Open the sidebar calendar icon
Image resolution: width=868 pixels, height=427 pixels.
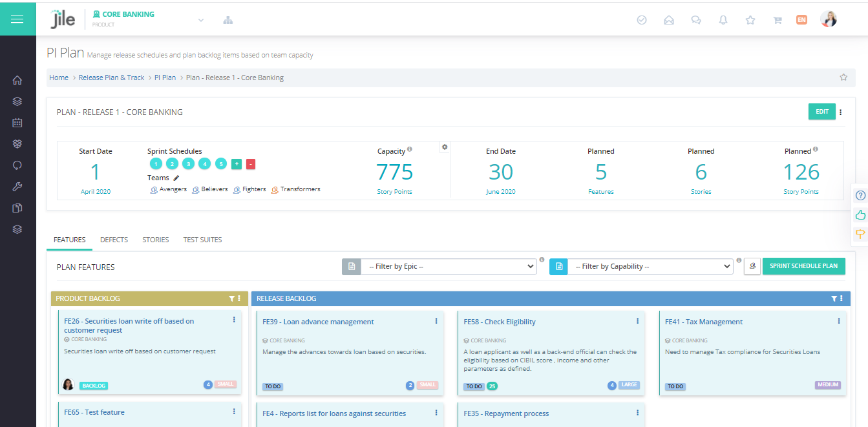(x=17, y=122)
